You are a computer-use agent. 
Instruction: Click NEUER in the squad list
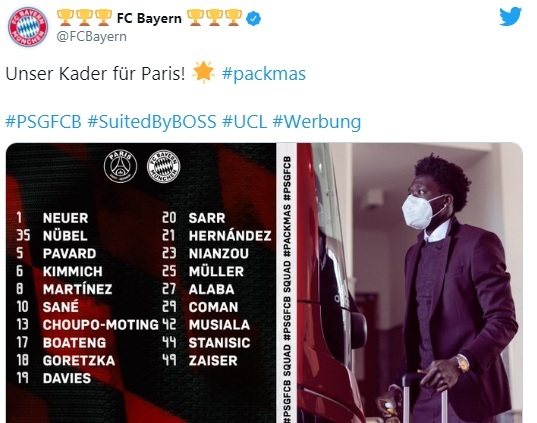(x=65, y=218)
